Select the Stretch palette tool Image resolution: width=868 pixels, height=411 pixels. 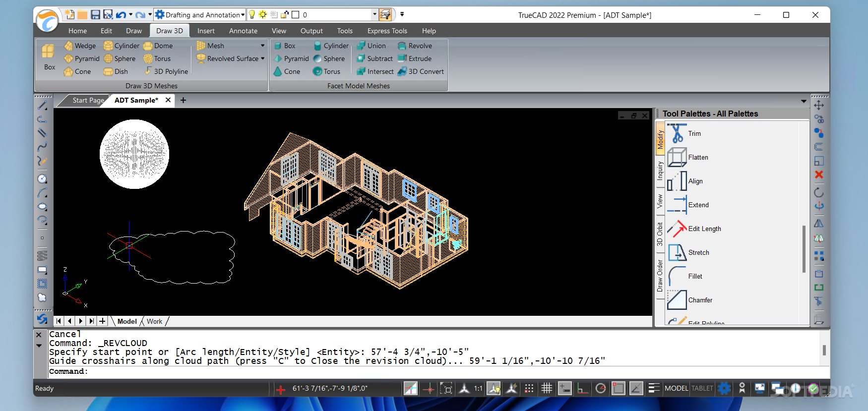point(688,252)
